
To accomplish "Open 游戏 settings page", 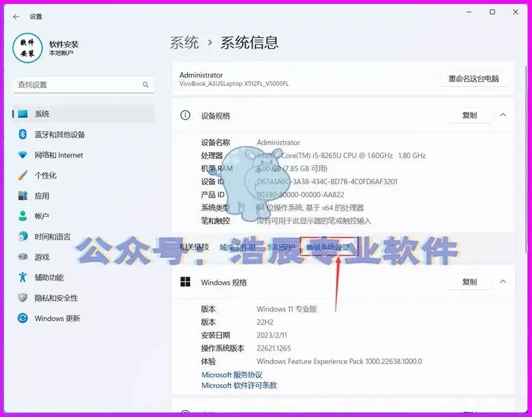I will point(84,257).
